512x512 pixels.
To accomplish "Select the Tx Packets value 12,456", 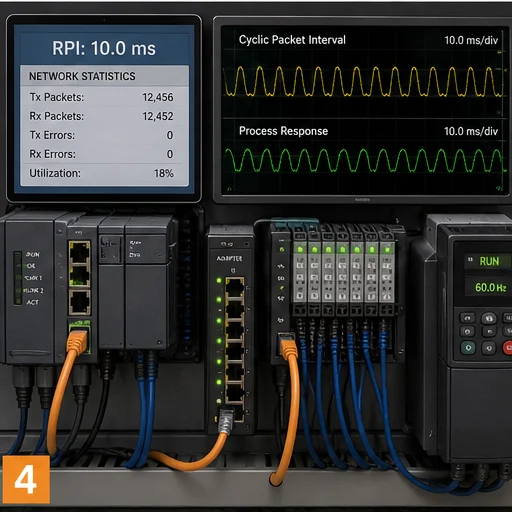I will (158, 97).
